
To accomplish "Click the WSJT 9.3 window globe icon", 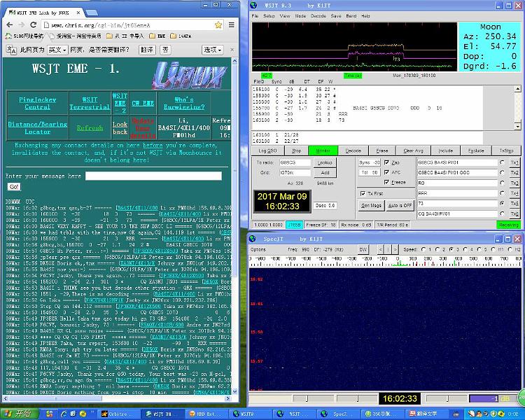I will (253, 5).
